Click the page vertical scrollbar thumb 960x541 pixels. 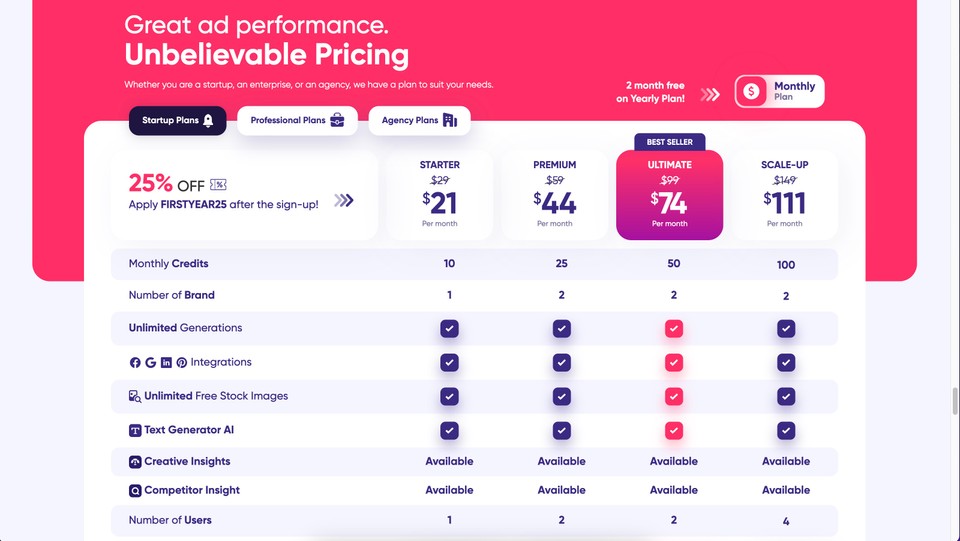click(x=954, y=401)
